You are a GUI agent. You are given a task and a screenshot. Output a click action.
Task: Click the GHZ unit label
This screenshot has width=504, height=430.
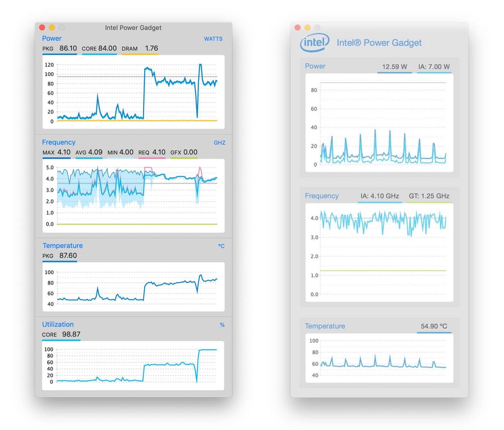219,143
